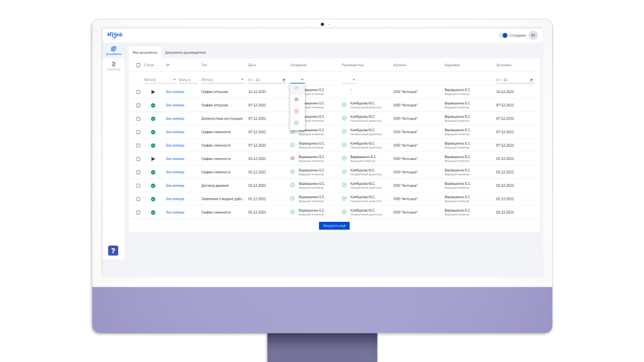
Task: Click the Загрузить ещё button
Action: point(334,226)
